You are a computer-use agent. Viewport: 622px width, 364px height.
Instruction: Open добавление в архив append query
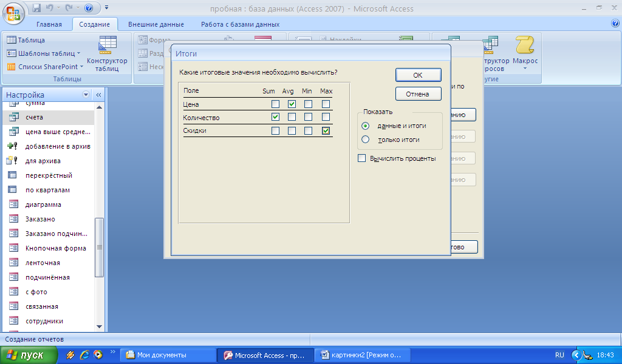49,146
